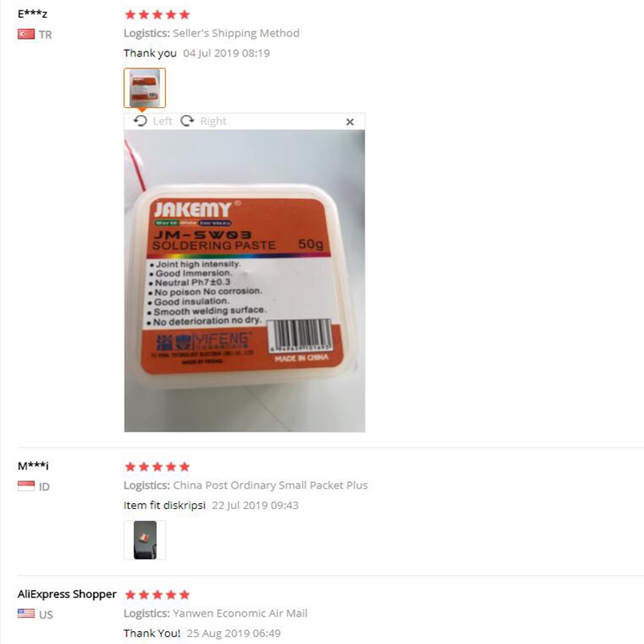Open E***z's soldering paste thumbnail
644x644 pixels.
[145, 88]
